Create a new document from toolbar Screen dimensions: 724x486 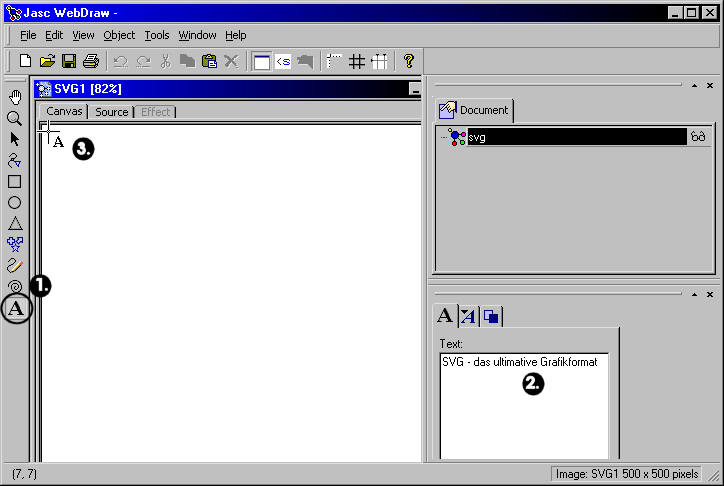pyautogui.click(x=25, y=61)
